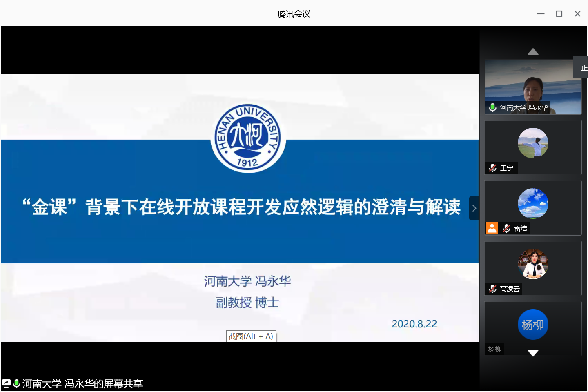Click the 河南大学 冯永华 name label in sidebar

(524, 108)
